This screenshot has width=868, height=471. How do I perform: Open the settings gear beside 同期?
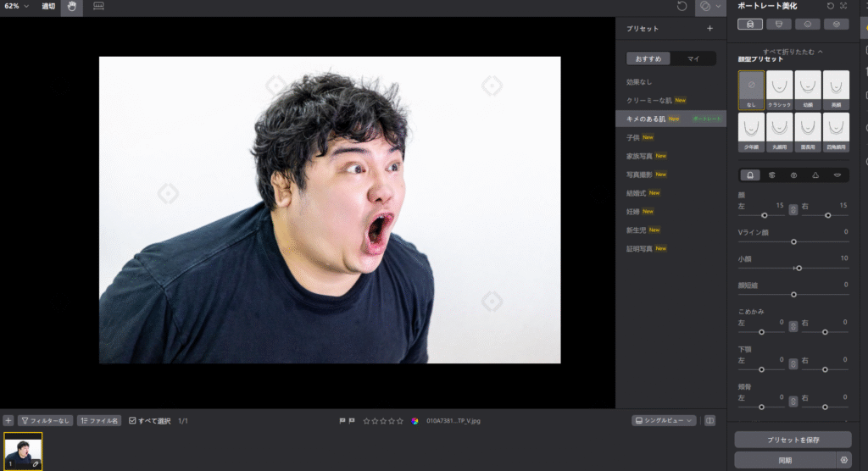[x=843, y=460]
